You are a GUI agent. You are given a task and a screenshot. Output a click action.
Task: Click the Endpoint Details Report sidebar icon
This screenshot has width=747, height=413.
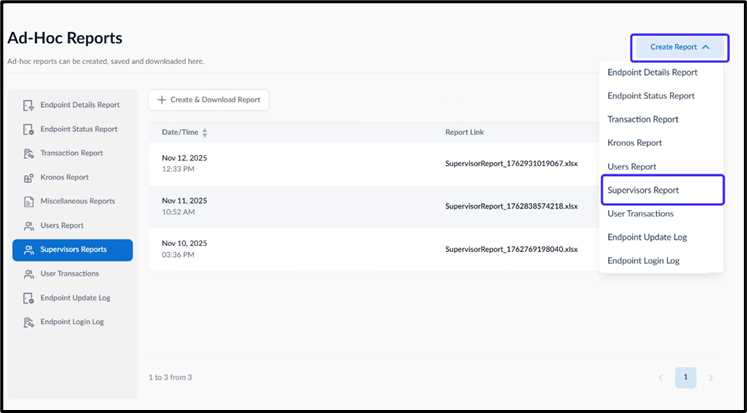pos(29,105)
